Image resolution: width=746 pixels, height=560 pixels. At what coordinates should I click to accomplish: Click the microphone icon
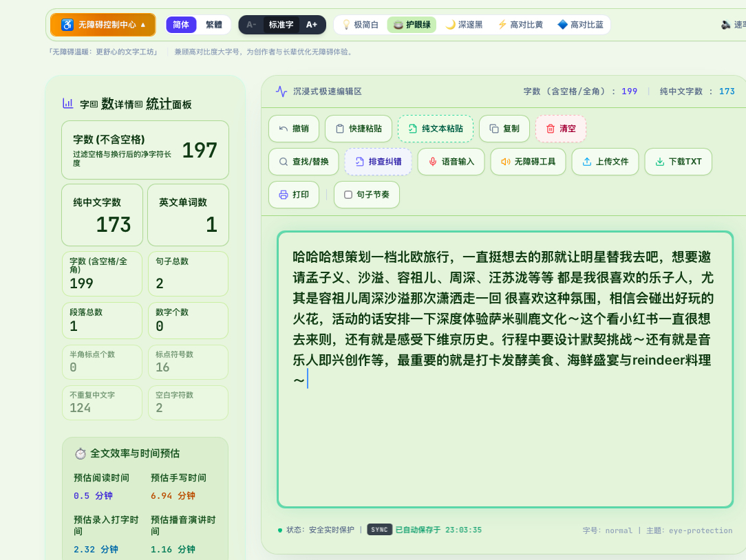tap(432, 162)
